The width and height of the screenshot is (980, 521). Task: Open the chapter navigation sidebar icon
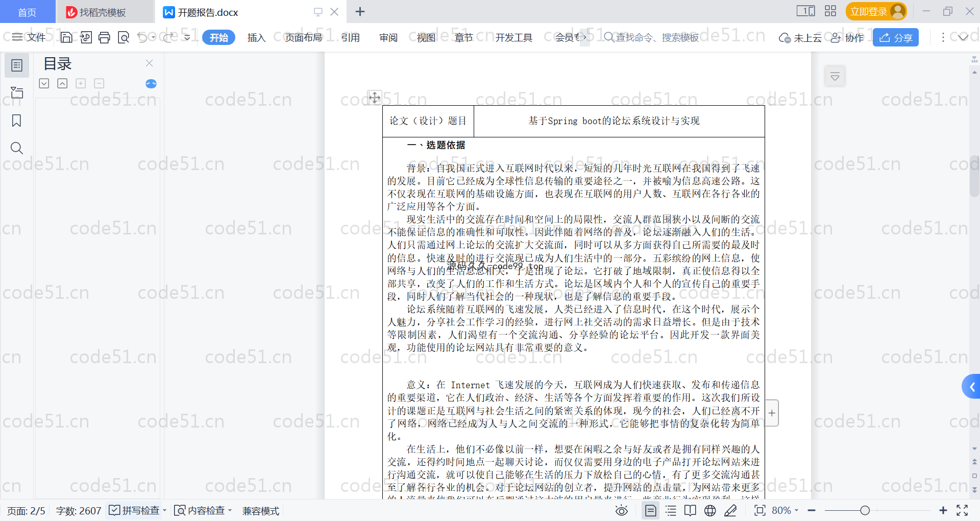[x=17, y=92]
